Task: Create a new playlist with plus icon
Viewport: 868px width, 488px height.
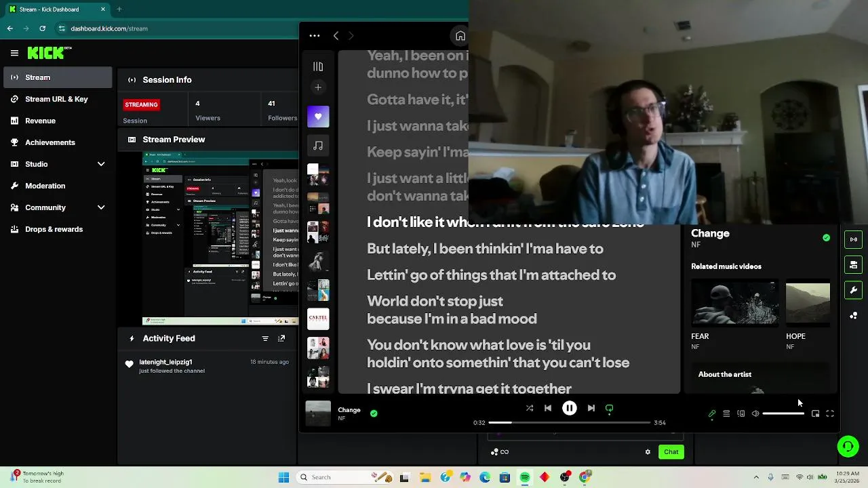Action: 318,87
